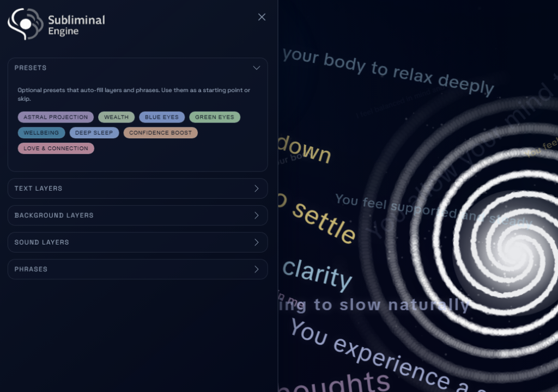Choose the Blue Eyes preset
558x392 pixels.
tap(161, 117)
